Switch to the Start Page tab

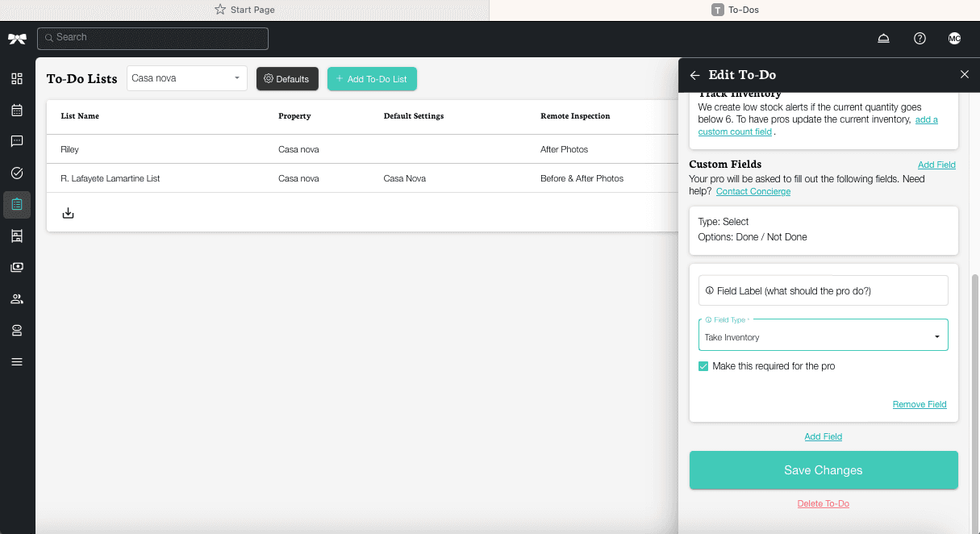(x=244, y=9)
